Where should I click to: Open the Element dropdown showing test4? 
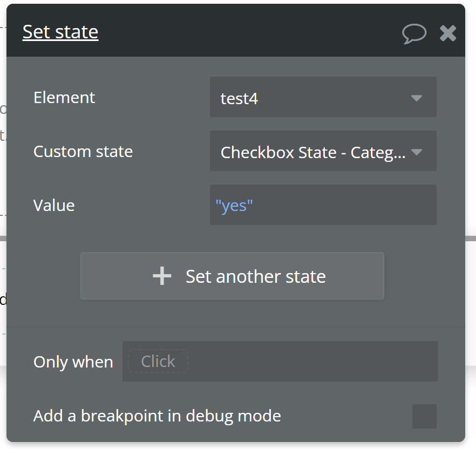313,97
